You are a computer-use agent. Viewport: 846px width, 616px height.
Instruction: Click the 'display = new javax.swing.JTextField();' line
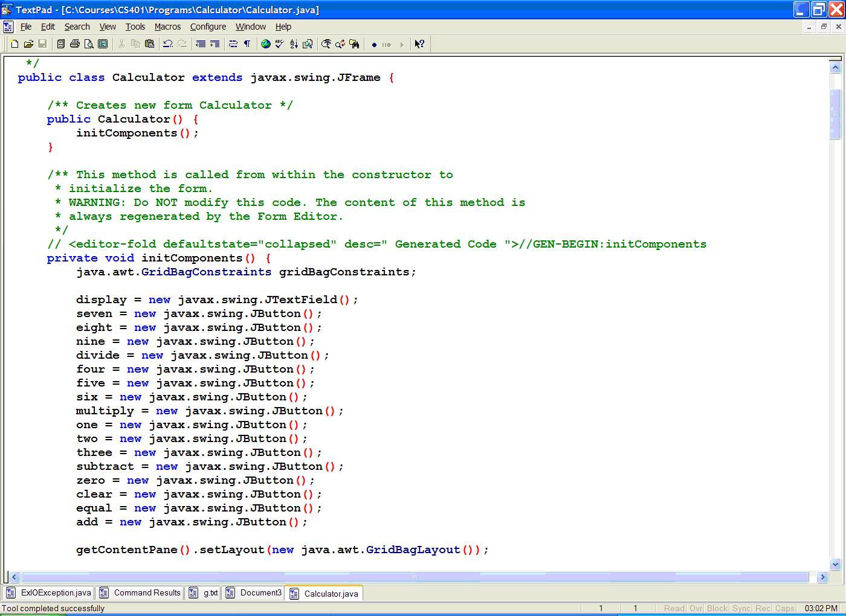click(x=217, y=300)
